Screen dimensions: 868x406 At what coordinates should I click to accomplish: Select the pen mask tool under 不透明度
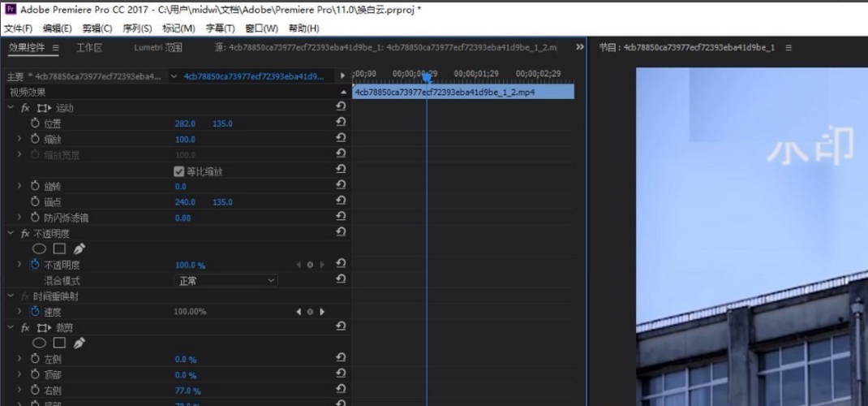coord(79,249)
